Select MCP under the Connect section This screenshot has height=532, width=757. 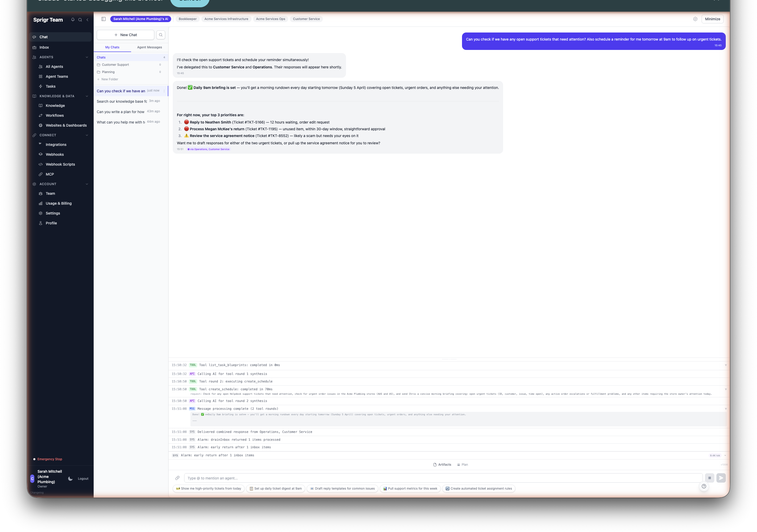click(49, 174)
